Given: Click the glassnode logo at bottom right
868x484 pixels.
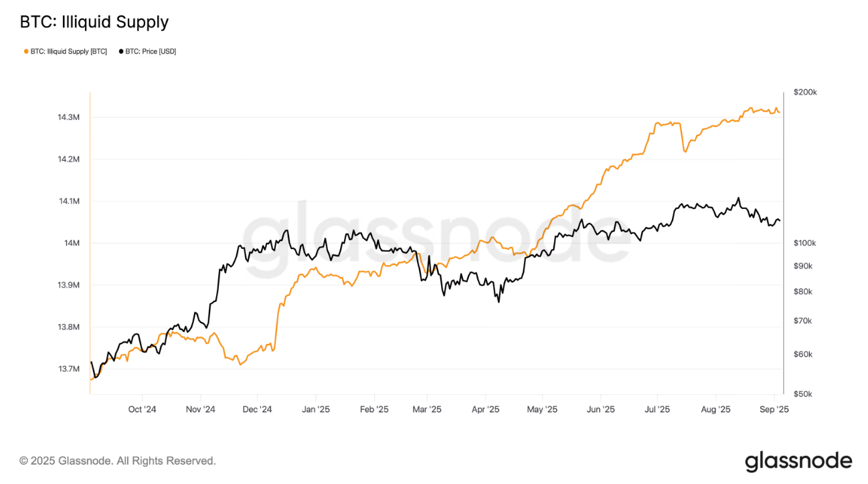Looking at the screenshot, I should click(798, 461).
